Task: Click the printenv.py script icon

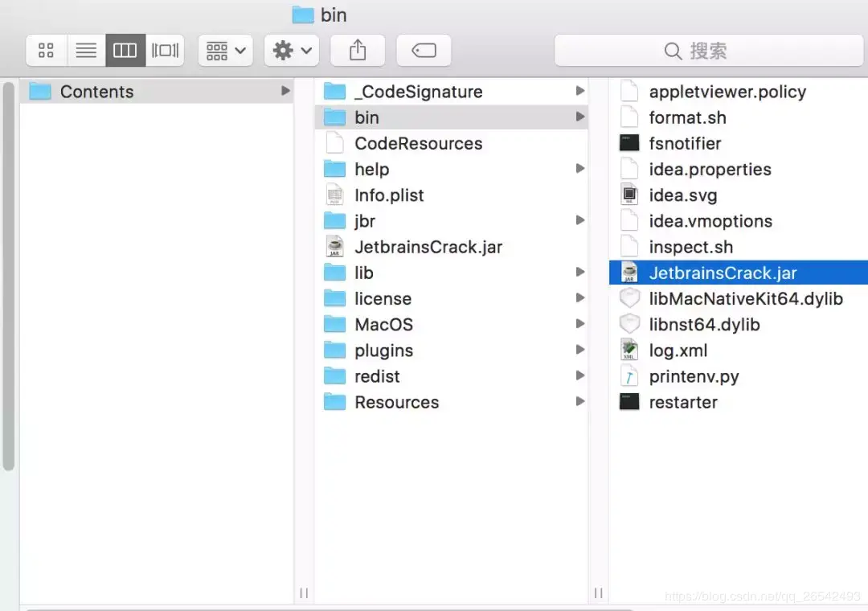Action: [628, 376]
